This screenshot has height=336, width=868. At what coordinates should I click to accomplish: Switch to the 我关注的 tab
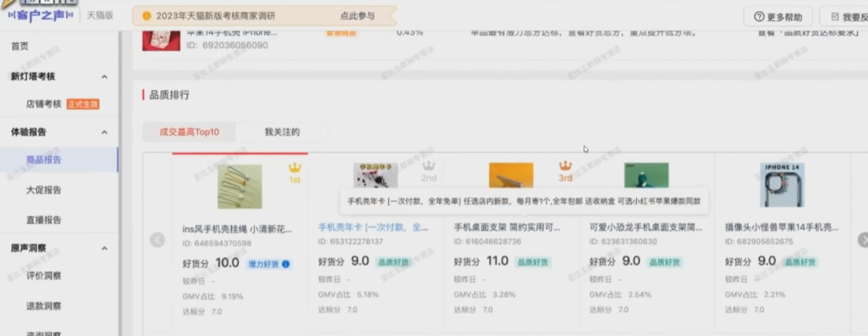pos(282,132)
